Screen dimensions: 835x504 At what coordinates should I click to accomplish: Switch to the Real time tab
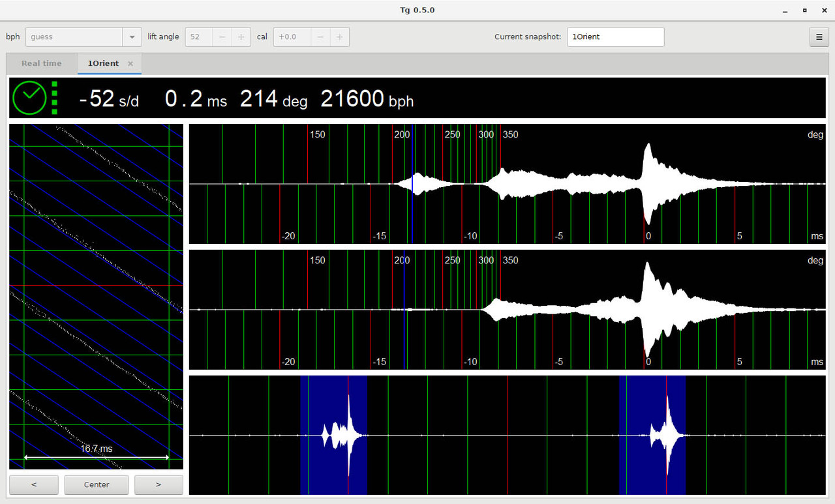pos(41,63)
